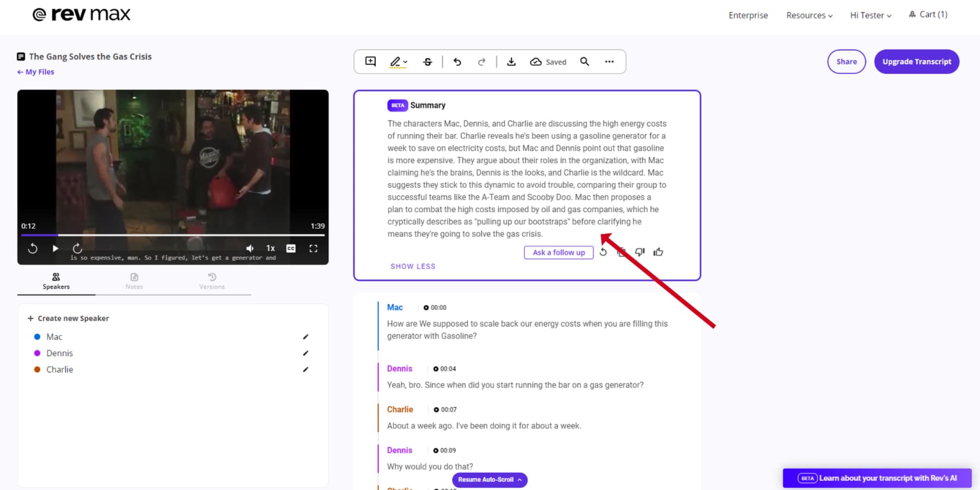Give the summary a thumbs up
Image resolution: width=980 pixels, height=490 pixels.
coord(658,252)
